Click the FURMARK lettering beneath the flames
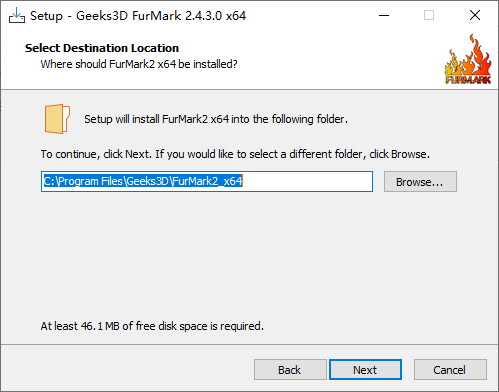The height and width of the screenshot is (392, 499). tap(468, 80)
